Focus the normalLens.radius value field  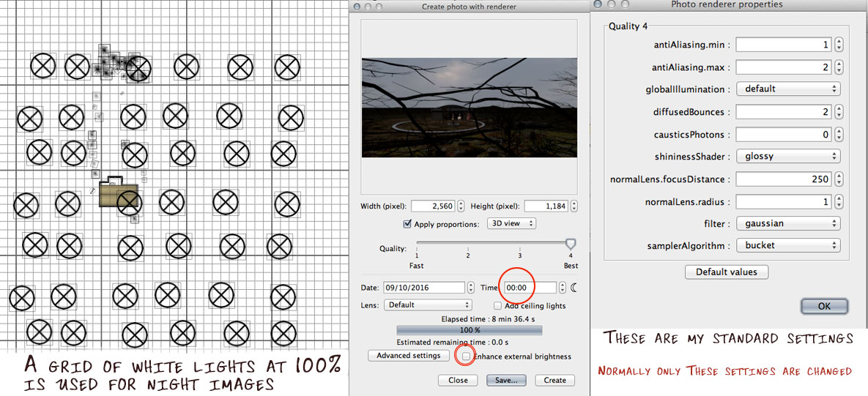(x=784, y=202)
